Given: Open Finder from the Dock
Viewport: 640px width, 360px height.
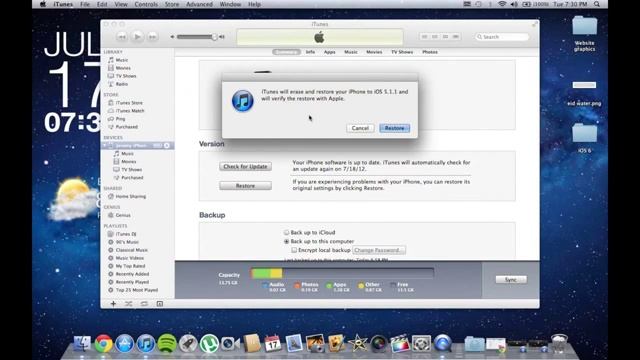Looking at the screenshot, I should pyautogui.click(x=82, y=343).
